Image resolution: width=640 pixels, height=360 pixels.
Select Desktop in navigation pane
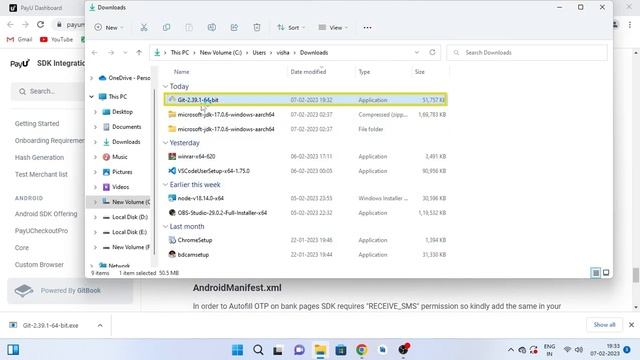click(x=122, y=112)
